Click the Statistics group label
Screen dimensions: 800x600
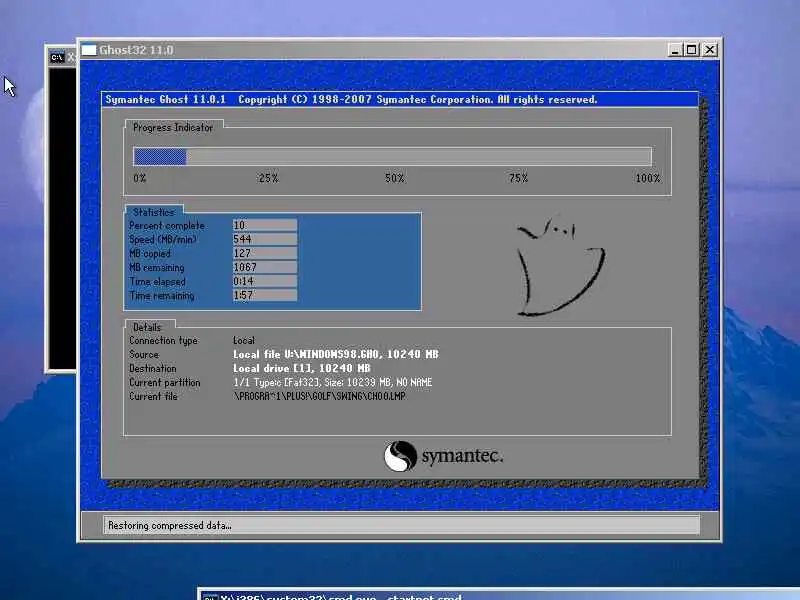(154, 212)
